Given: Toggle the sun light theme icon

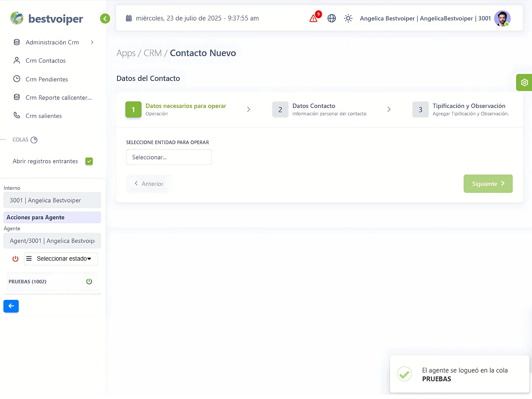Looking at the screenshot, I should [348, 18].
